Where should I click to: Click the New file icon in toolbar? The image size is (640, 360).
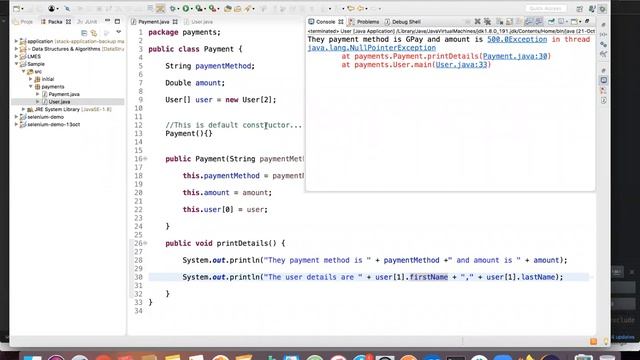click(x=16, y=9)
